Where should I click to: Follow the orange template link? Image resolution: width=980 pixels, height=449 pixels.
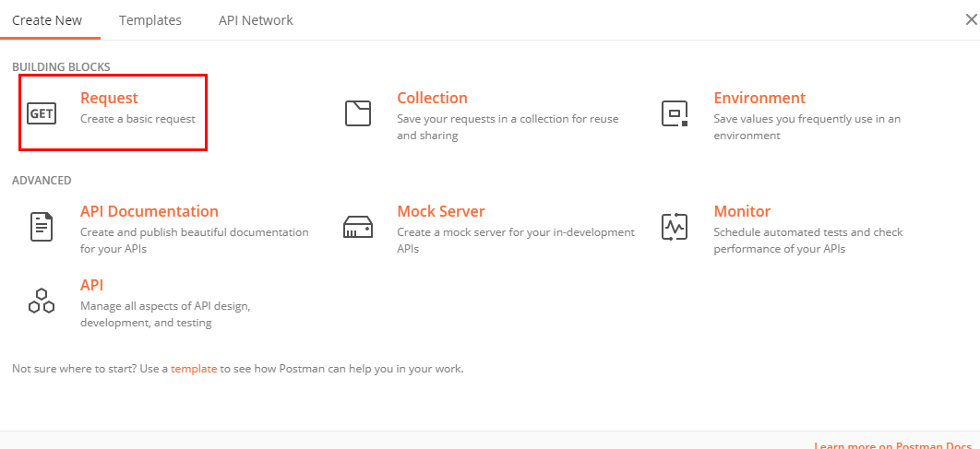194,369
